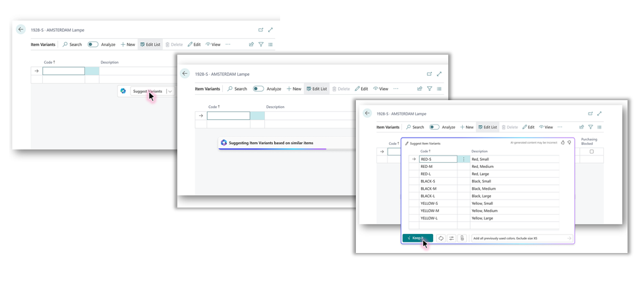Image resolution: width=644 pixels, height=282 pixels.
Task: Click Search in middle window toolbar
Action: click(x=237, y=89)
